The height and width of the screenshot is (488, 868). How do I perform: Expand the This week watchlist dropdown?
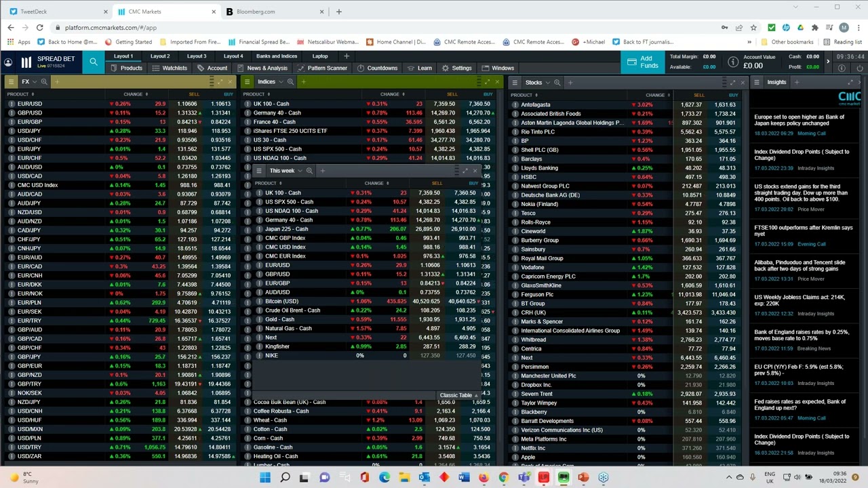tap(300, 171)
